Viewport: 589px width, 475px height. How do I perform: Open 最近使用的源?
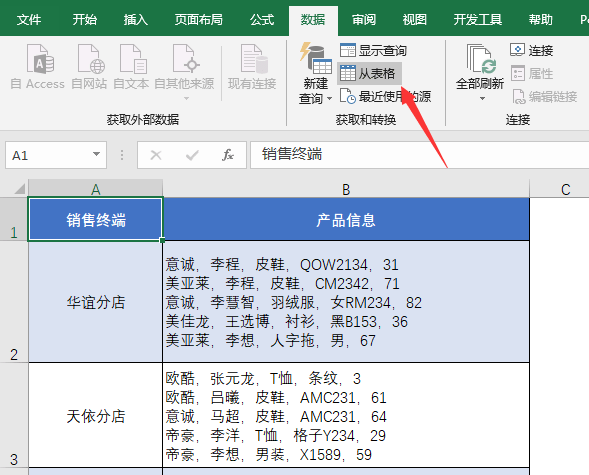(385, 97)
